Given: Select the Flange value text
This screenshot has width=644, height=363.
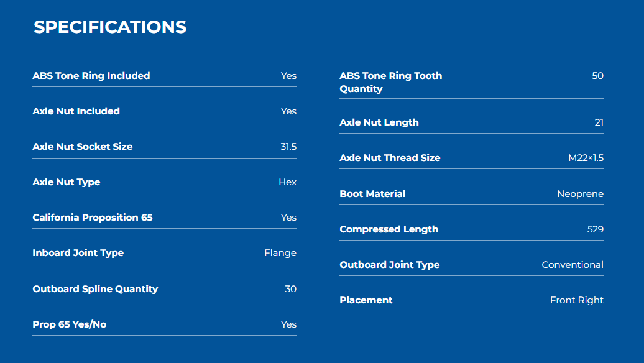Looking at the screenshot, I should (280, 253).
